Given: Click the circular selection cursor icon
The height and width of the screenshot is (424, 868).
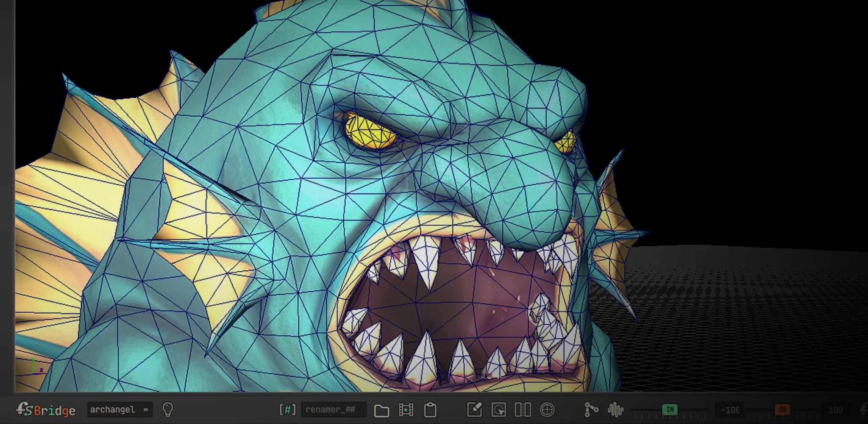Looking at the screenshot, I should (x=498, y=410).
